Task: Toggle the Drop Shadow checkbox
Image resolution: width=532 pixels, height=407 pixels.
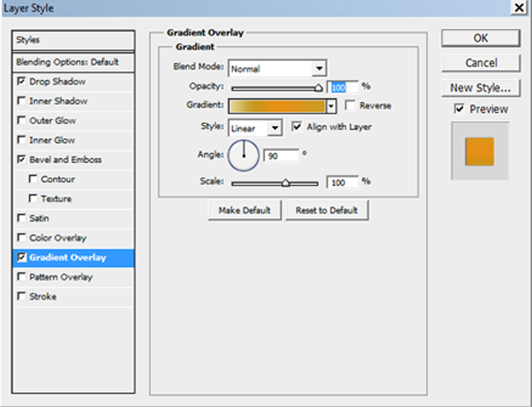Action: click(21, 81)
